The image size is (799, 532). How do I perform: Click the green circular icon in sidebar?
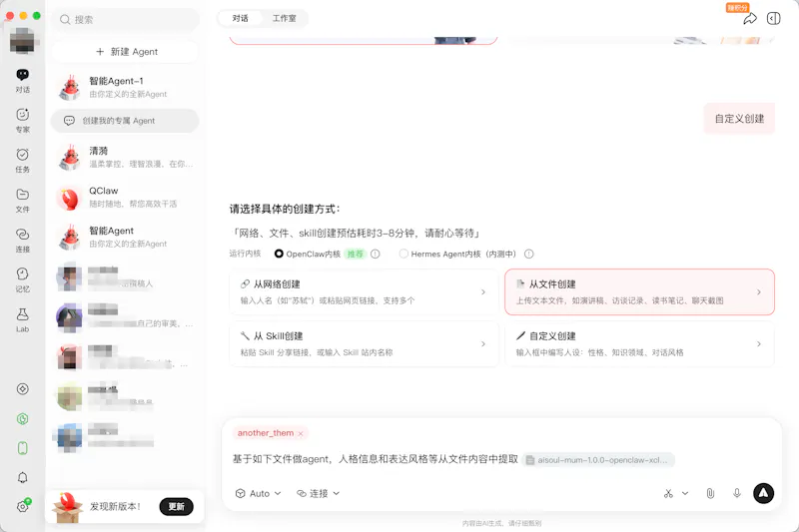22,418
